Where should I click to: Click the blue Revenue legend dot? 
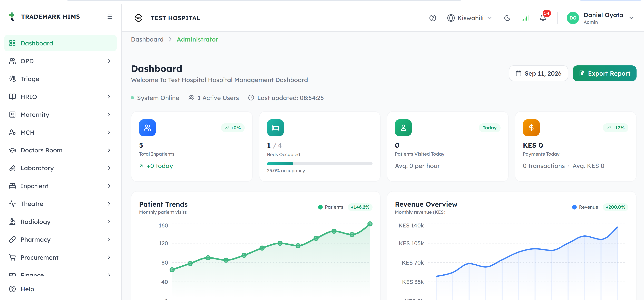point(574,207)
